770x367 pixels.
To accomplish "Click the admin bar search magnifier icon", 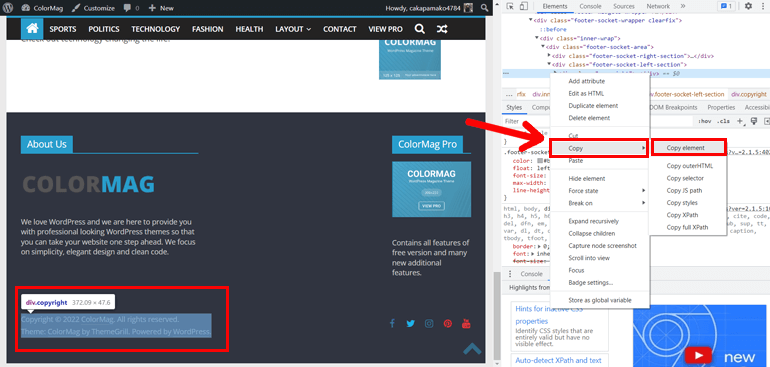I will (x=484, y=8).
